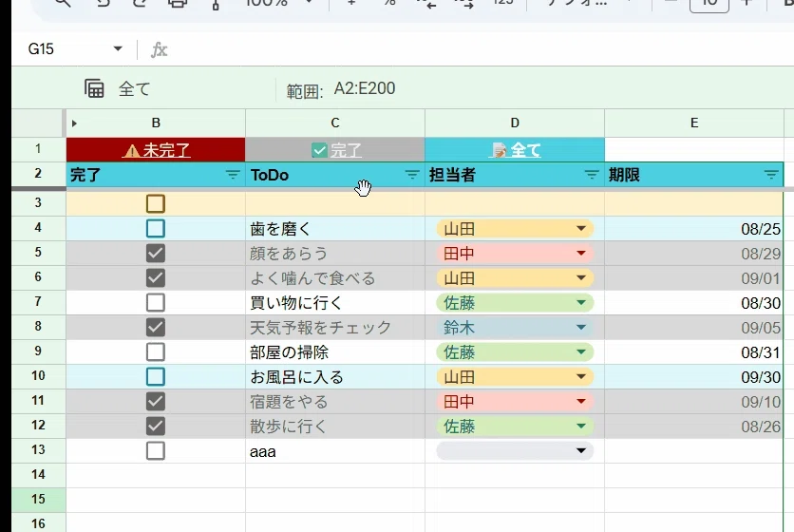This screenshot has width=794, height=532.
Task: Select the cell containing aaa
Action: tap(335, 450)
